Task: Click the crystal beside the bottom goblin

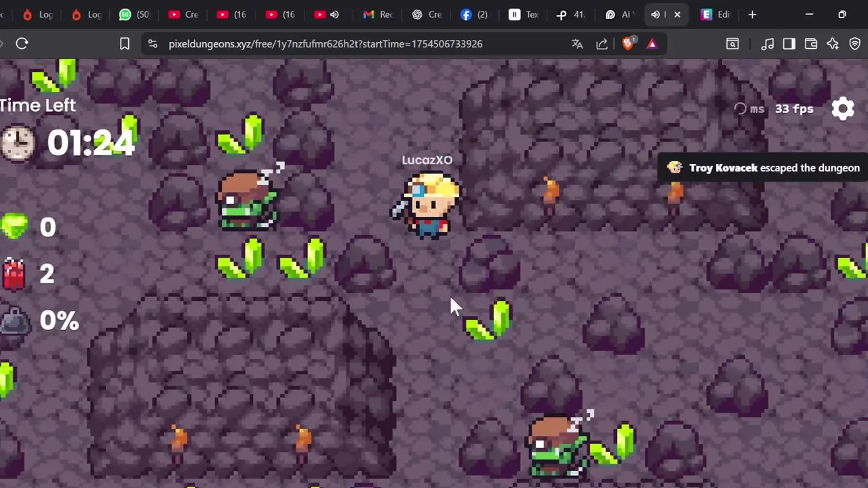Action: coord(612,443)
